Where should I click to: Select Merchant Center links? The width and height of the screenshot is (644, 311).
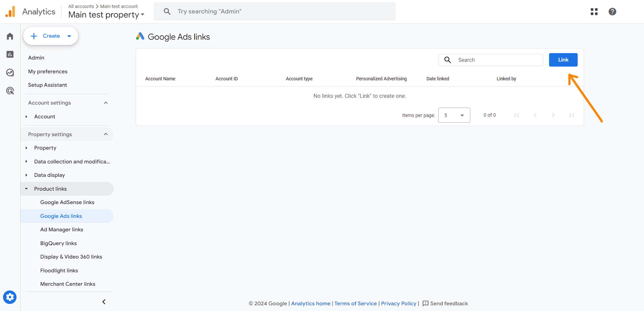[67, 284]
